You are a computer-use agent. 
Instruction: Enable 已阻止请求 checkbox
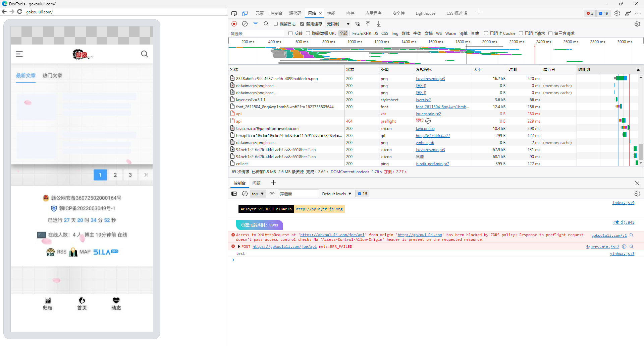pos(521,33)
